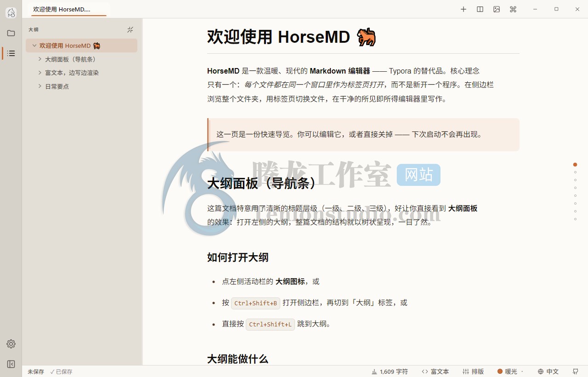
Task: Open settings via the gear icon
Action: tap(11, 344)
